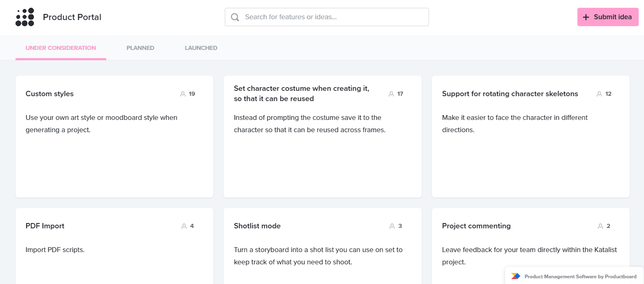Screen dimensions: 644x284
Task: Click the voter icon on Project commenting
Action: point(600,226)
